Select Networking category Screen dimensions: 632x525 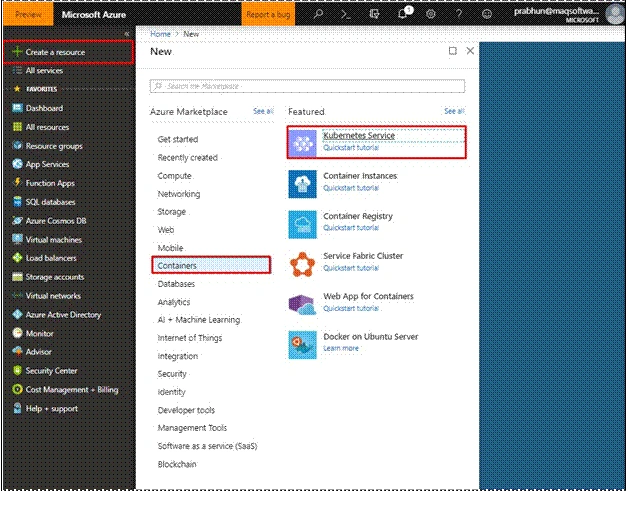(x=179, y=194)
